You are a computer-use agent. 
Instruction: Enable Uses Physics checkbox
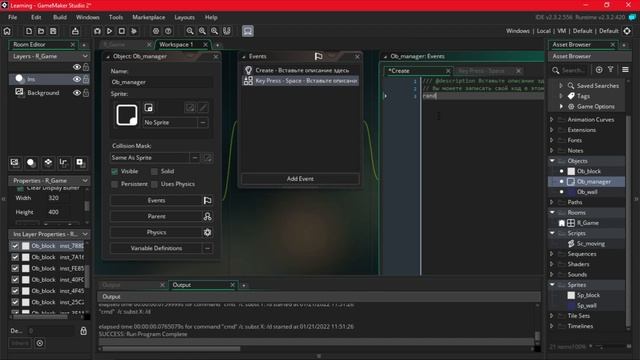click(x=154, y=184)
